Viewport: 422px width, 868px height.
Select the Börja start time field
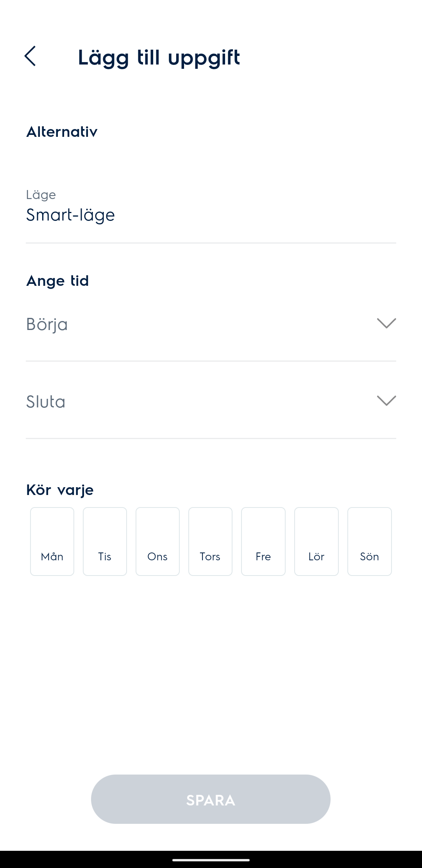[x=195, y=325]
